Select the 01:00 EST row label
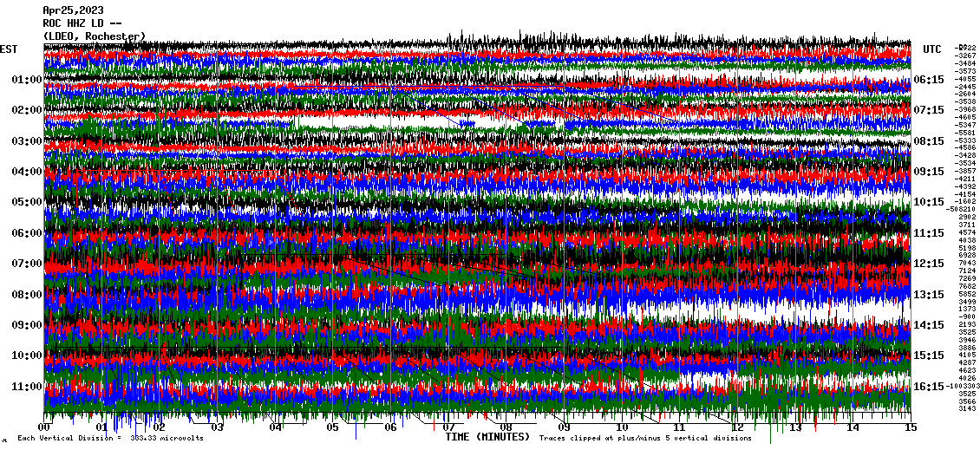Screen dimensions: 980x450 (x=27, y=80)
